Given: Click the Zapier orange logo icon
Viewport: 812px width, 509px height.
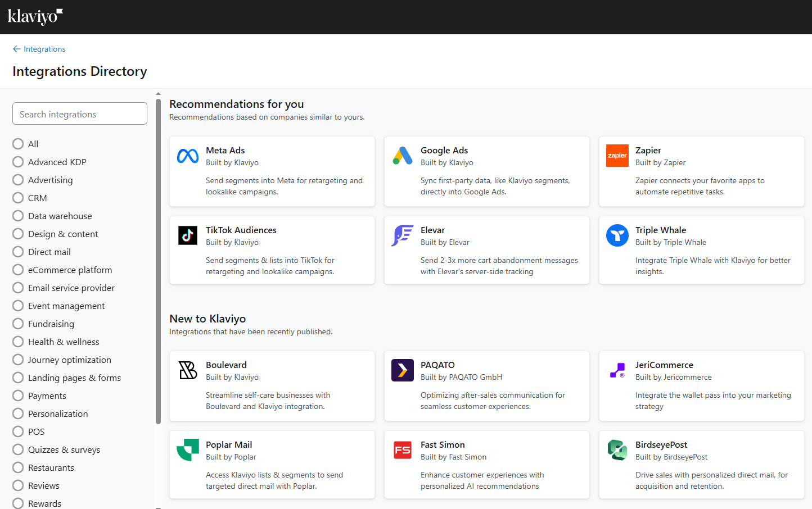Looking at the screenshot, I should (617, 156).
